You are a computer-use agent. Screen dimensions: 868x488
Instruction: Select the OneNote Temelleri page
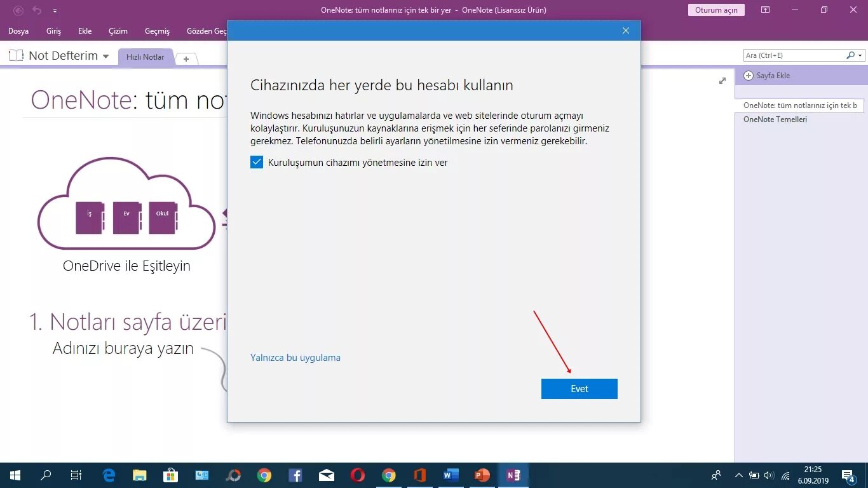pos(775,119)
